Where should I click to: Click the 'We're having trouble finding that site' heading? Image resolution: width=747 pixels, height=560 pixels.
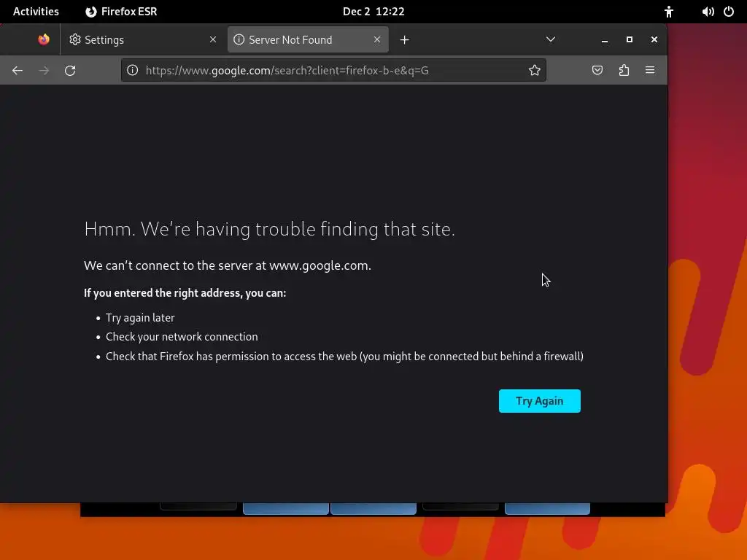click(269, 229)
